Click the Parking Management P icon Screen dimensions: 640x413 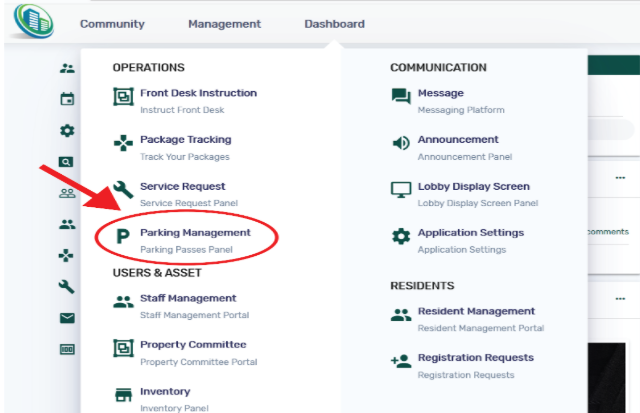click(123, 238)
